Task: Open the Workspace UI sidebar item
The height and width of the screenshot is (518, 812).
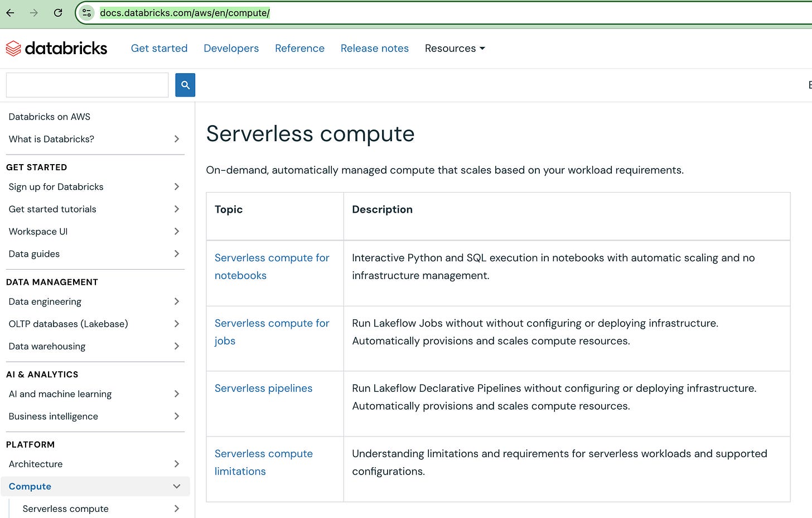Action: [x=38, y=231]
